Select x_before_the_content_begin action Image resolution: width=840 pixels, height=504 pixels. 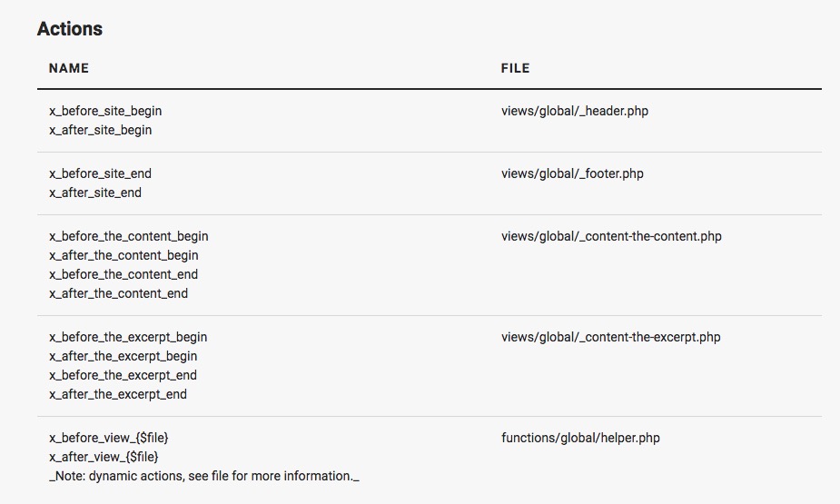(x=129, y=236)
